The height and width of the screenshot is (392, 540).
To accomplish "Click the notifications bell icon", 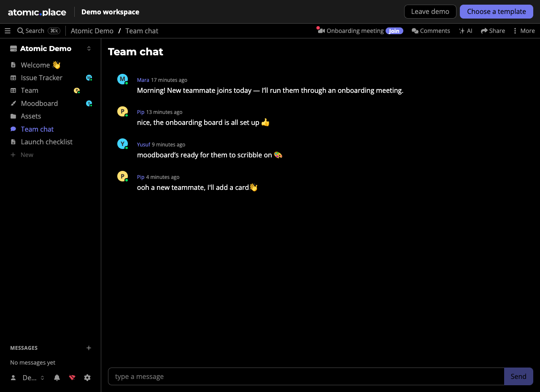I will (57, 378).
